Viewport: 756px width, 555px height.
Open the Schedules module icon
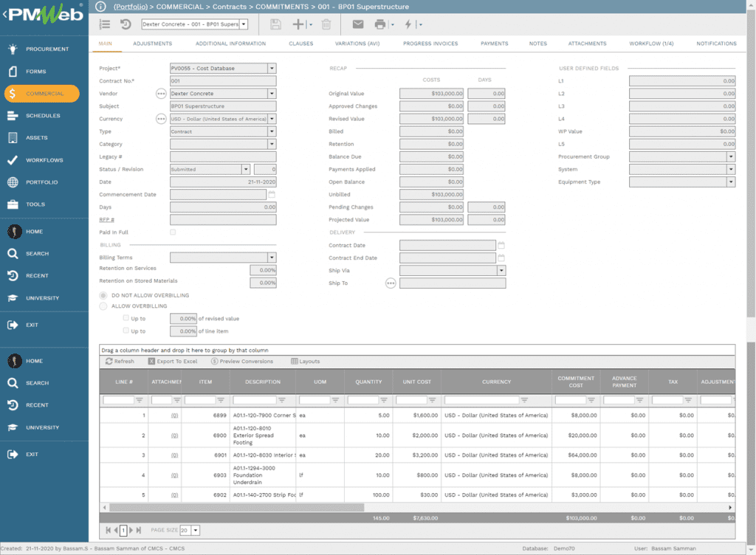pyautogui.click(x=13, y=116)
